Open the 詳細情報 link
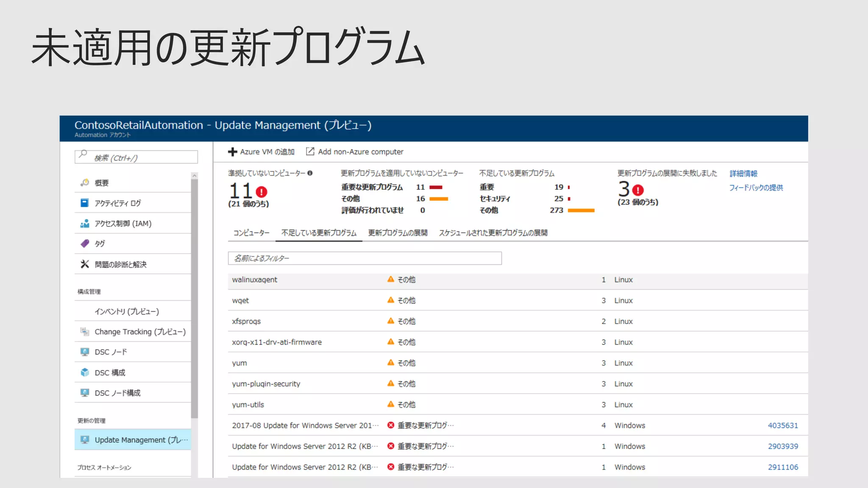This screenshot has height=488, width=868. coord(743,173)
